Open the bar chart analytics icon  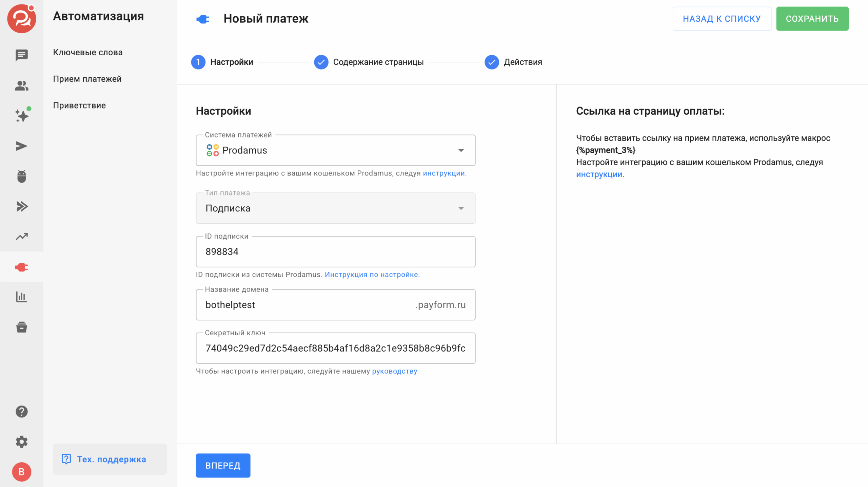(x=21, y=297)
